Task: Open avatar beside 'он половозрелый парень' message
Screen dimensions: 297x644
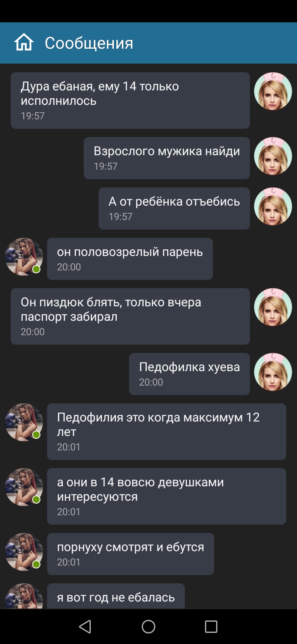Action: (24, 257)
